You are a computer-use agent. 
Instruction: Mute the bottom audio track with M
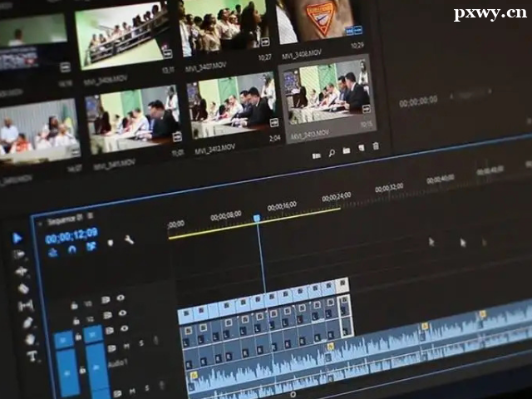click(x=132, y=392)
